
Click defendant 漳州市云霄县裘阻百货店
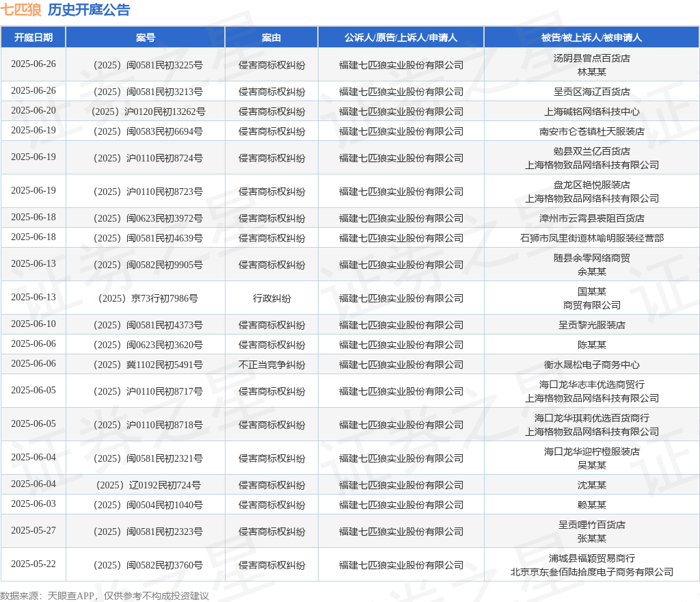[x=592, y=218]
